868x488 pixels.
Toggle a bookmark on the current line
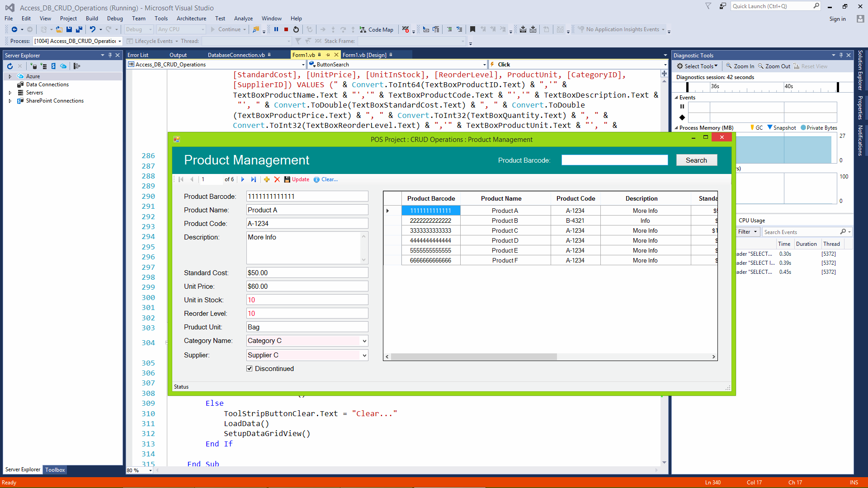[472, 29]
